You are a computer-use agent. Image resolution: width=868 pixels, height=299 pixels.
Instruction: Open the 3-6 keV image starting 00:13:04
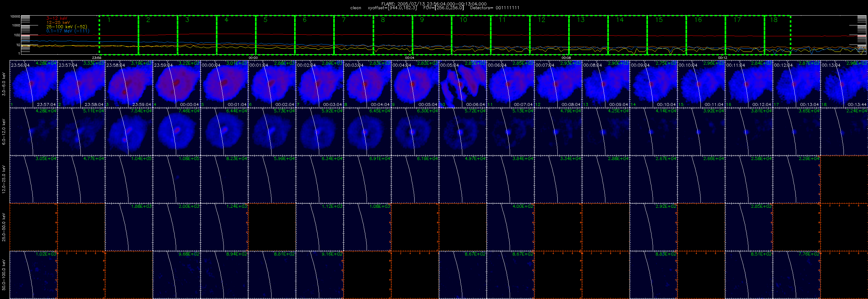(844, 84)
